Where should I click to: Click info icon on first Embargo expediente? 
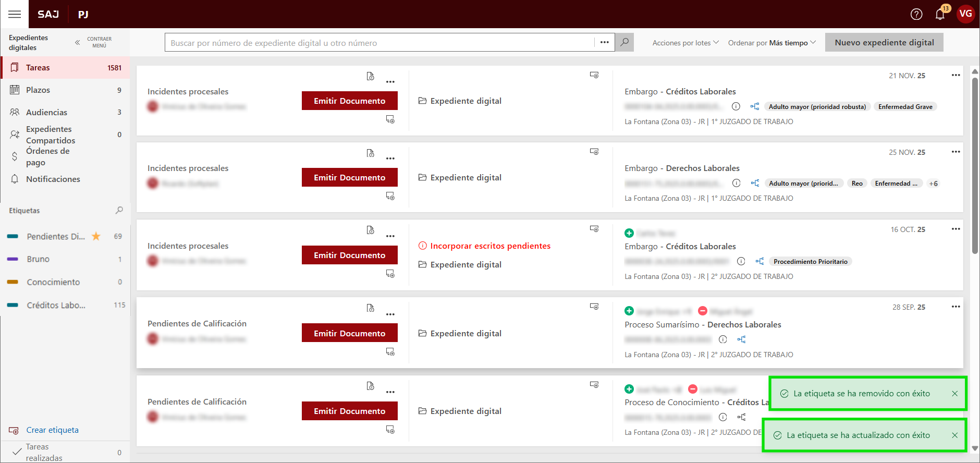[736, 106]
